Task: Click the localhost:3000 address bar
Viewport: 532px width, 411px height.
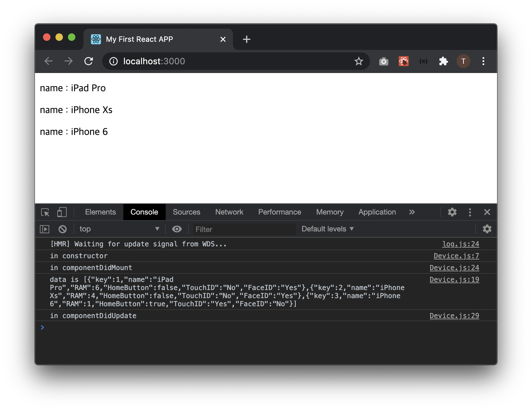Action: 236,61
